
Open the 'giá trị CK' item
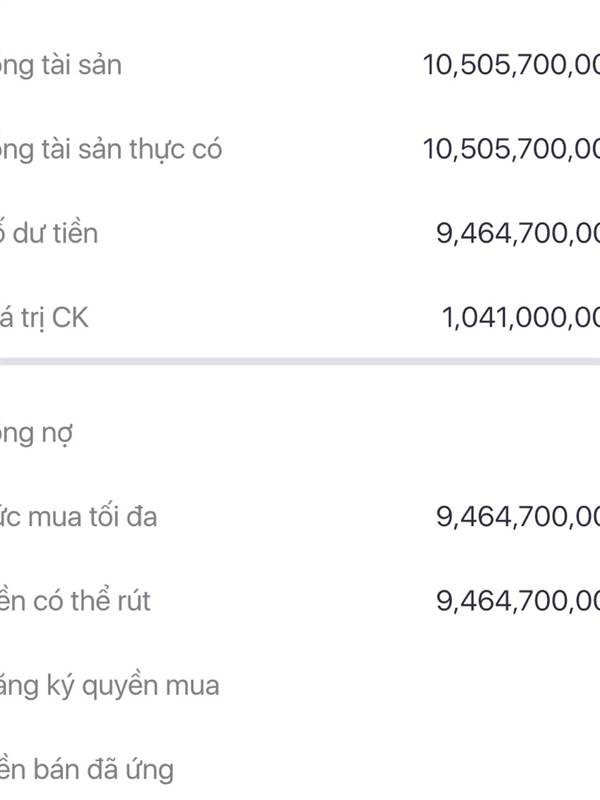point(44,318)
